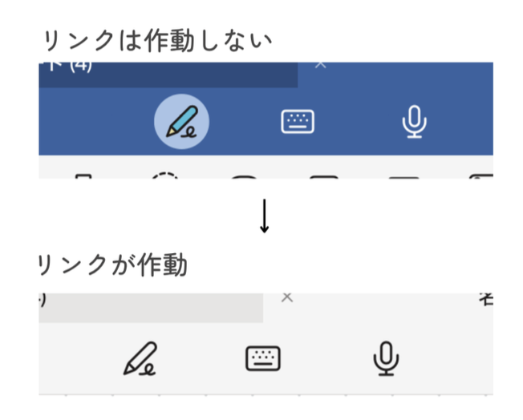The width and height of the screenshot is (523, 420).
Task: Click the partial icon below the blue microphone
Action: (403, 177)
